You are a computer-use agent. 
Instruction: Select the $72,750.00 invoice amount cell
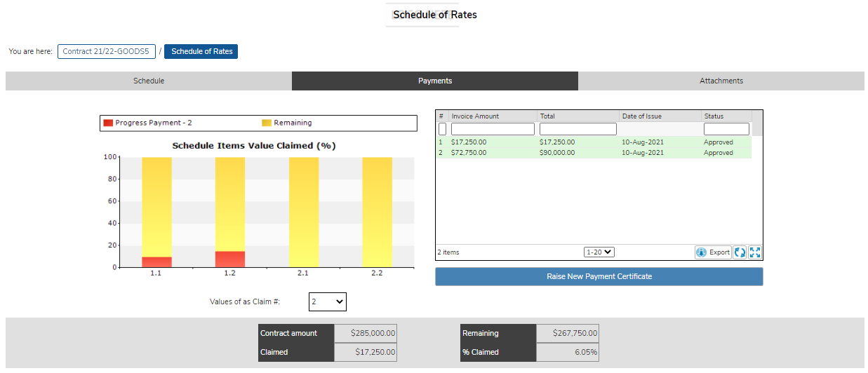tap(469, 152)
